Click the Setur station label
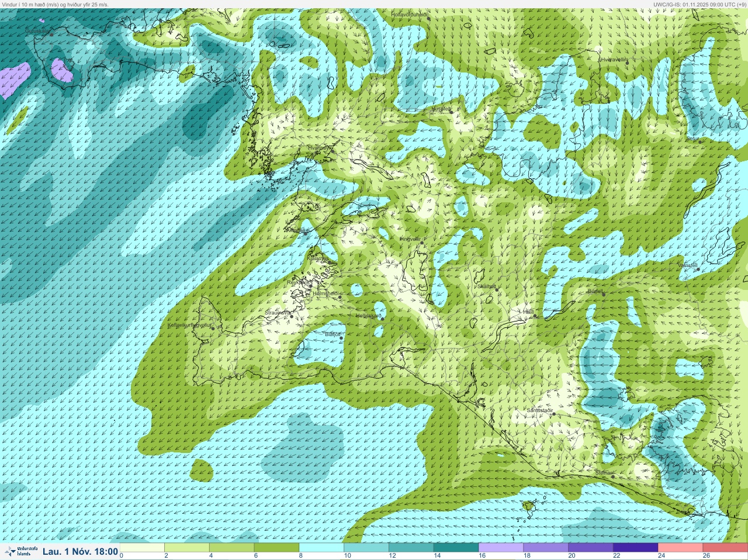Image resolution: width=748 pixels, height=560 pixels. point(692,139)
